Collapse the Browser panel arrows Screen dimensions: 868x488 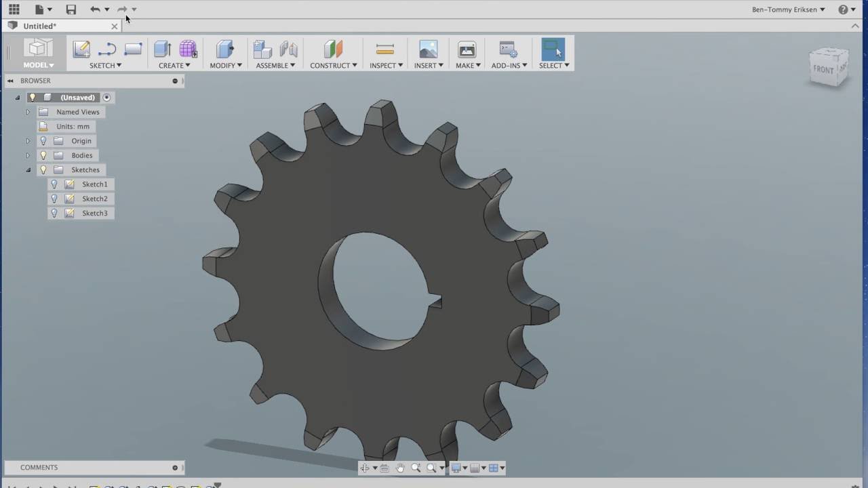(10, 81)
